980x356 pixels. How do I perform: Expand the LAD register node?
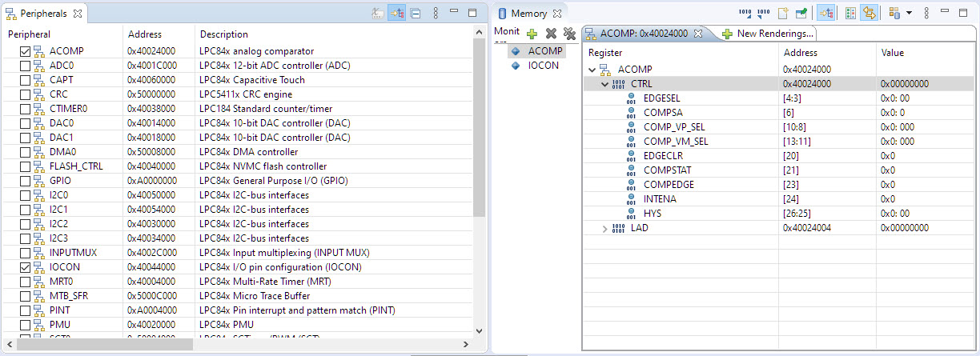605,228
